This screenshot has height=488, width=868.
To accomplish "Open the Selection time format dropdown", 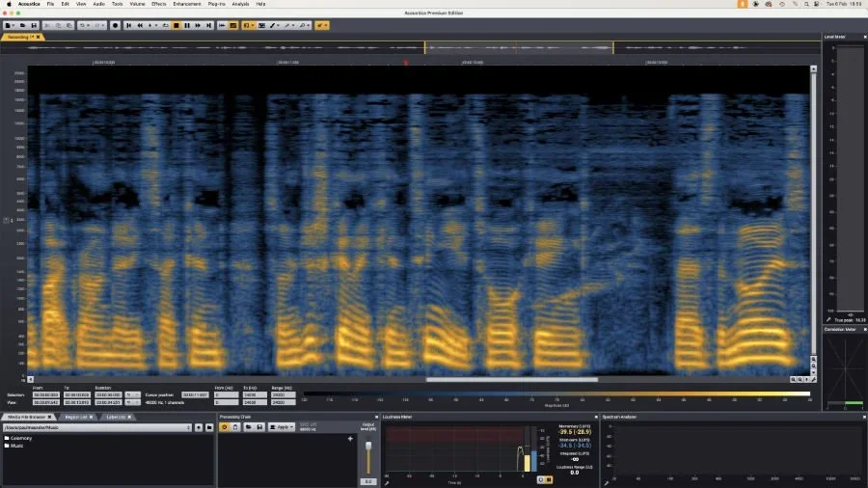I will tap(132, 395).
